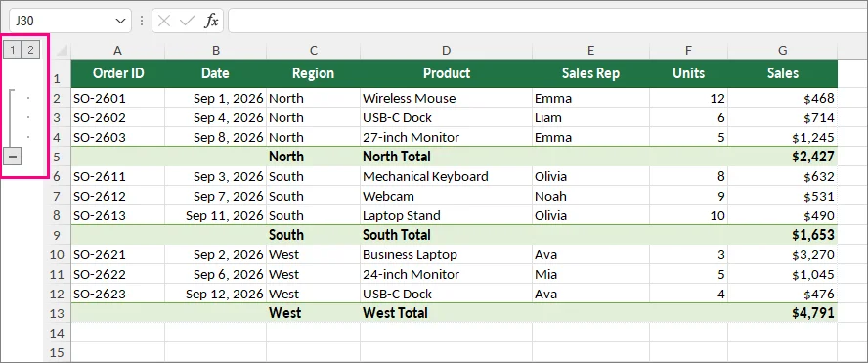Screen dimensions: 868x363
Task: Click the Order ID header cell
Action: [118, 73]
